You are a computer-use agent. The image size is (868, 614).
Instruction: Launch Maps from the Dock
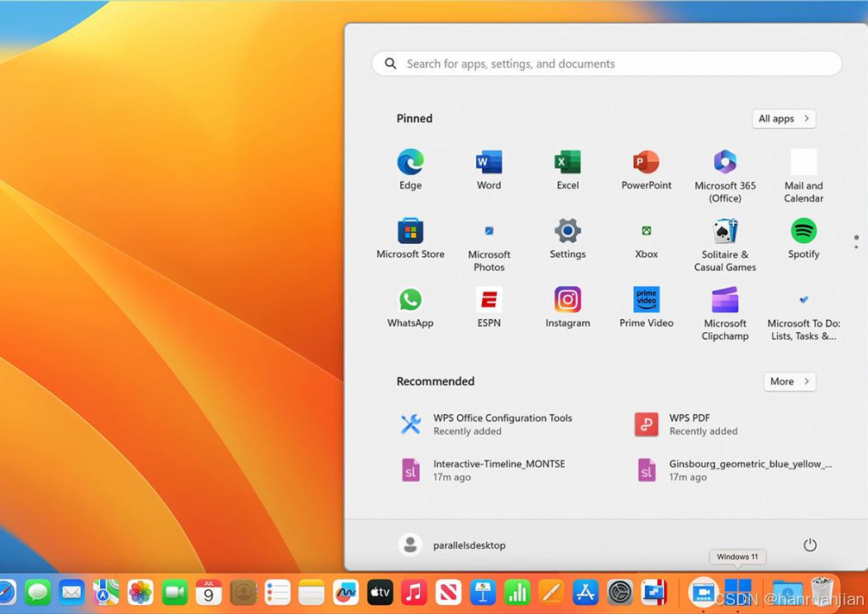(106, 593)
